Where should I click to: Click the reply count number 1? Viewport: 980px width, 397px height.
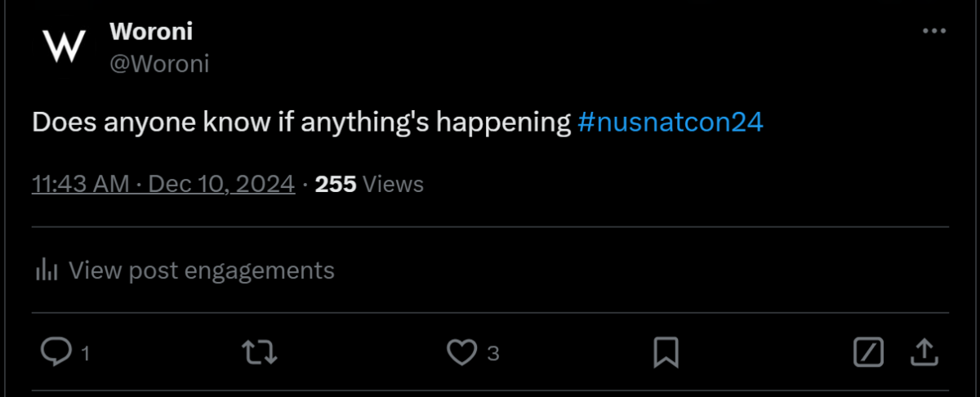pos(84,354)
